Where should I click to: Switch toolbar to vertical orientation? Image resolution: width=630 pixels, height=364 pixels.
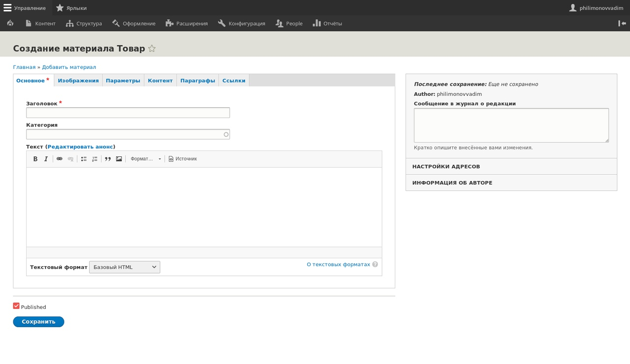(622, 23)
